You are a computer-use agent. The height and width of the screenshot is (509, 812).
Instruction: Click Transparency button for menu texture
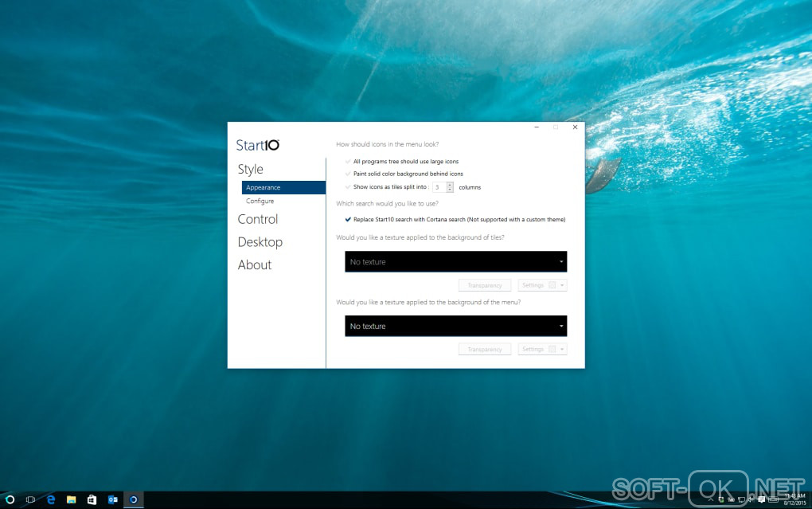click(x=485, y=350)
